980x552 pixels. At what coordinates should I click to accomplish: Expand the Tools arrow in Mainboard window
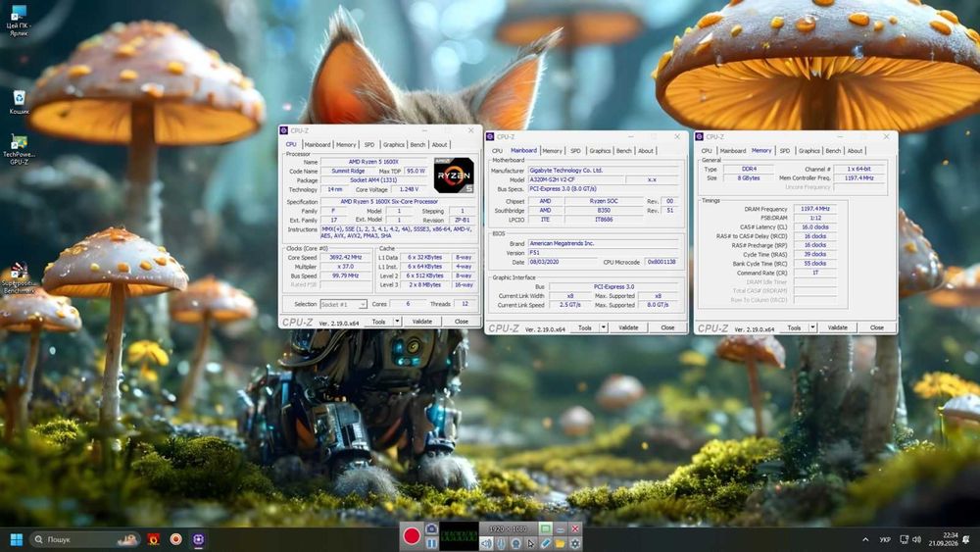(603, 327)
